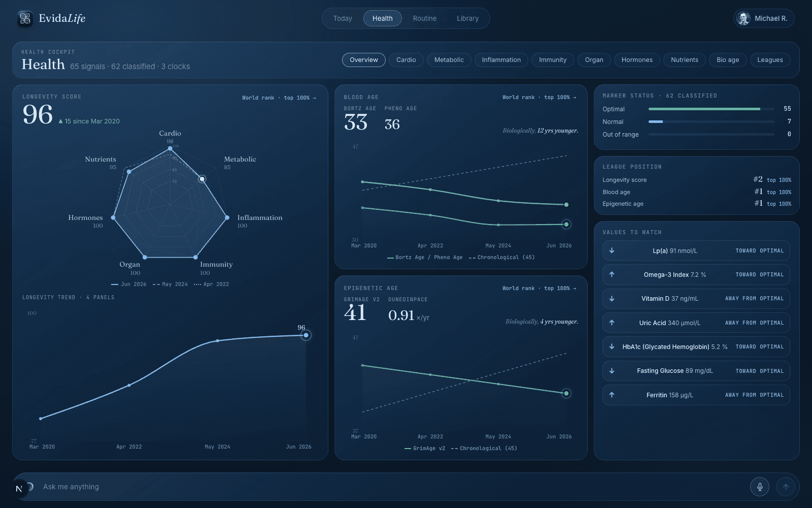Click the N assistant badge icon
812x508 pixels.
point(19,489)
